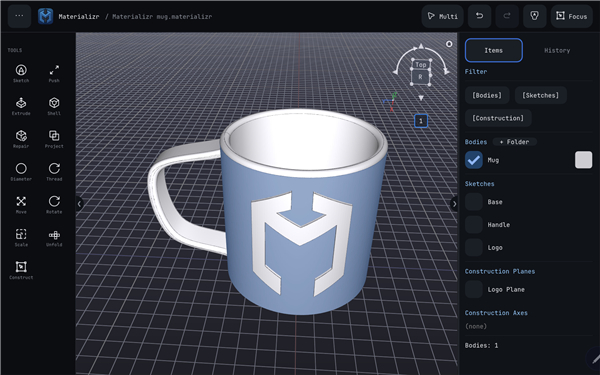600x375 pixels.
Task: Click the Materializr mug.materializr file name
Action: tap(162, 16)
